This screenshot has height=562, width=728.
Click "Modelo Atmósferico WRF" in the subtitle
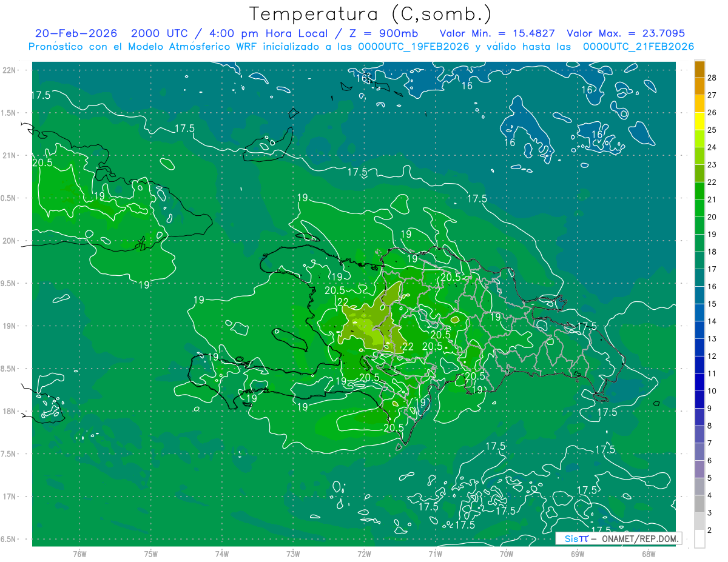[x=197, y=47]
